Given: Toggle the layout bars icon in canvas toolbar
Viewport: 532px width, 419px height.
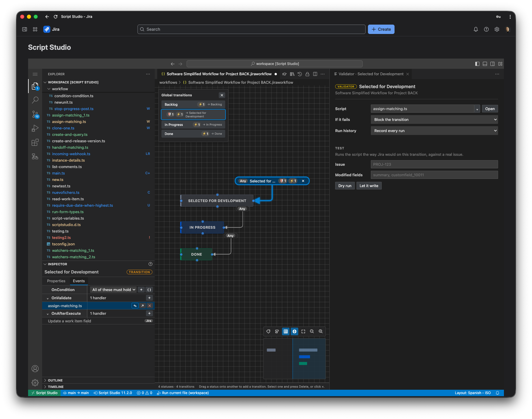Looking at the screenshot, I should pyautogui.click(x=277, y=331).
